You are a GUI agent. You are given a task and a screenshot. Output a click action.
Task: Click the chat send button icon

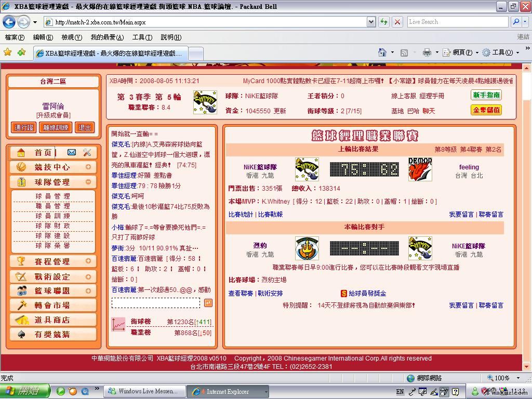[x=208, y=303]
